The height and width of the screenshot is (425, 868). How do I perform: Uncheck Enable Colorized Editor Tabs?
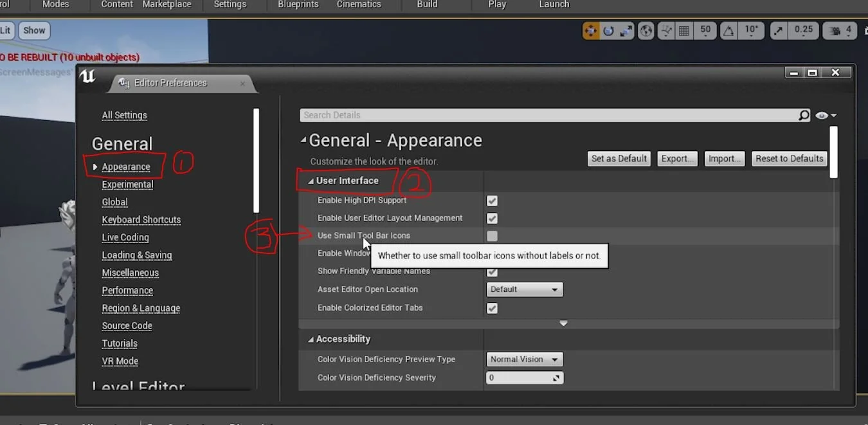coord(492,308)
